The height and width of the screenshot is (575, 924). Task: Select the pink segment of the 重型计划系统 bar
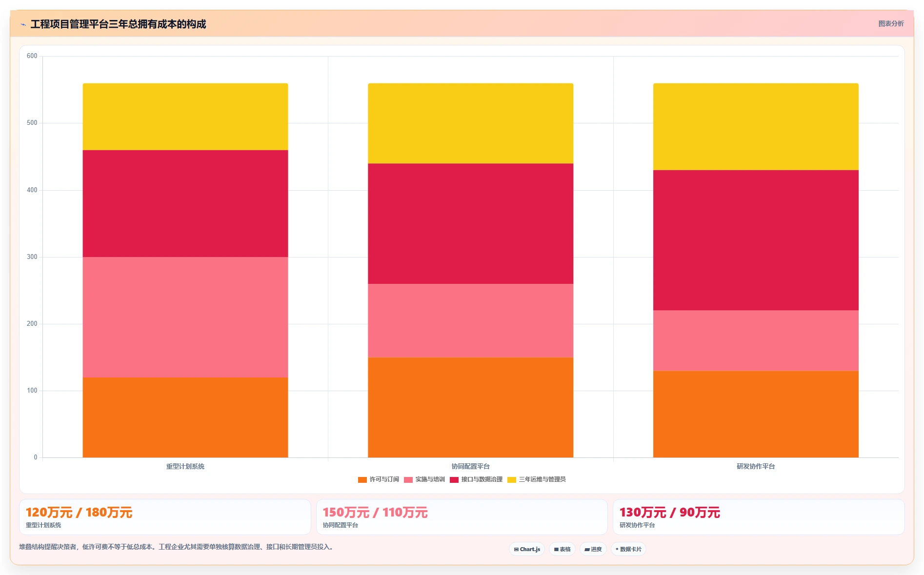point(185,317)
